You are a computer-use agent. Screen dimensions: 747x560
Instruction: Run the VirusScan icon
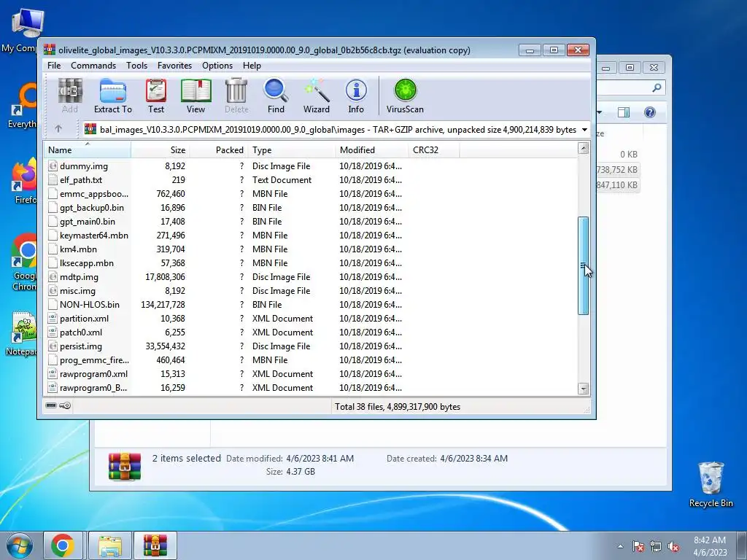[405, 96]
